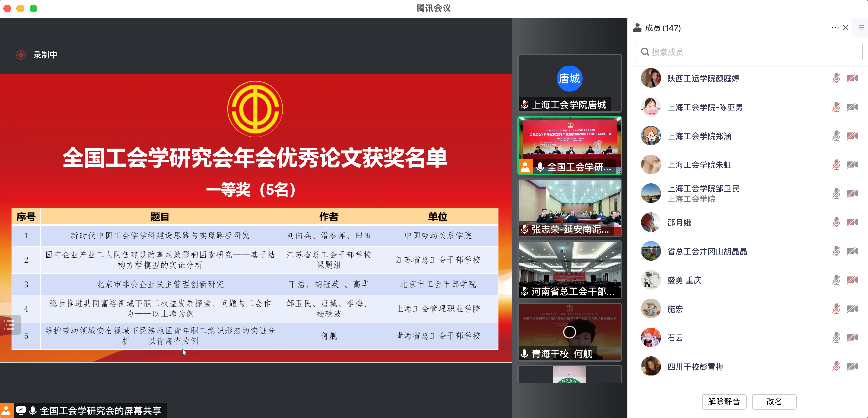Click the macOS green fullscreen window button
The height and width of the screenshot is (418, 868).
pyautogui.click(x=33, y=9)
